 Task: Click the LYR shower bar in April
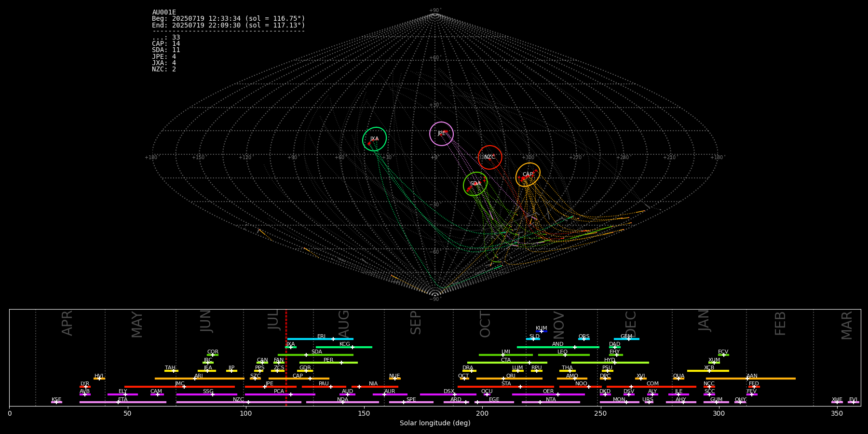(x=85, y=387)
